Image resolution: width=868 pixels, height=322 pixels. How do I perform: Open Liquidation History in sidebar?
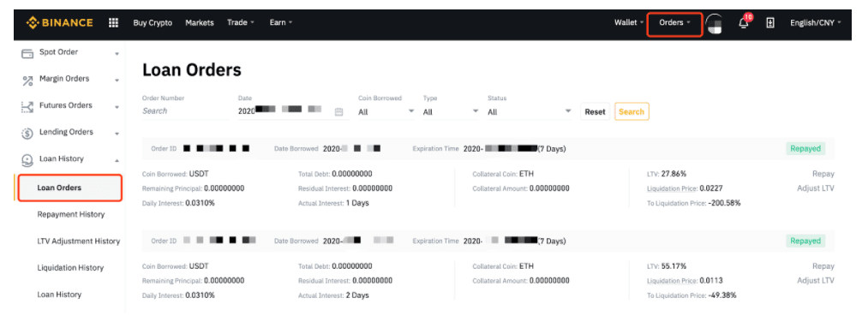pos(70,268)
